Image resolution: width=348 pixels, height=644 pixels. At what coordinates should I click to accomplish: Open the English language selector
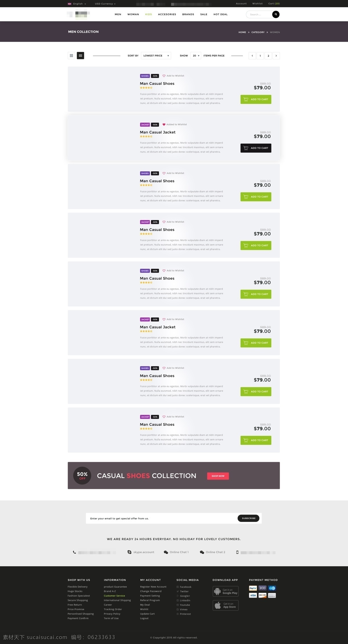tap(77, 4)
